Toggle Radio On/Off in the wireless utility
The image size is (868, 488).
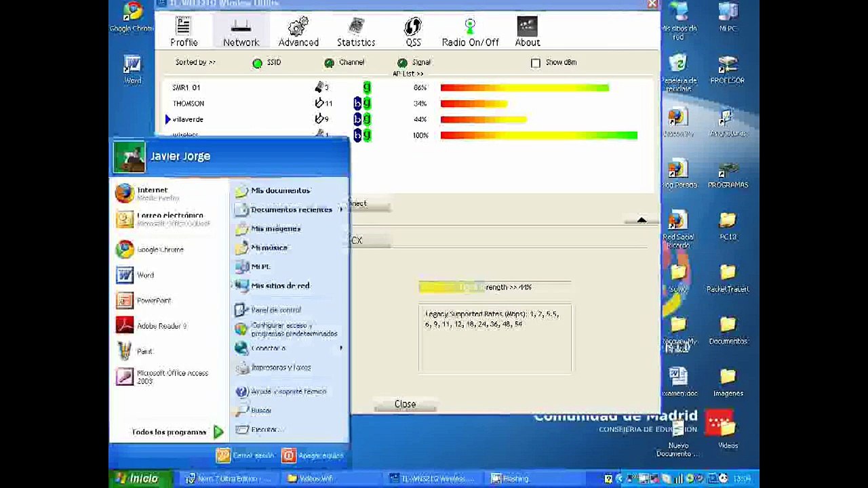[470, 33]
